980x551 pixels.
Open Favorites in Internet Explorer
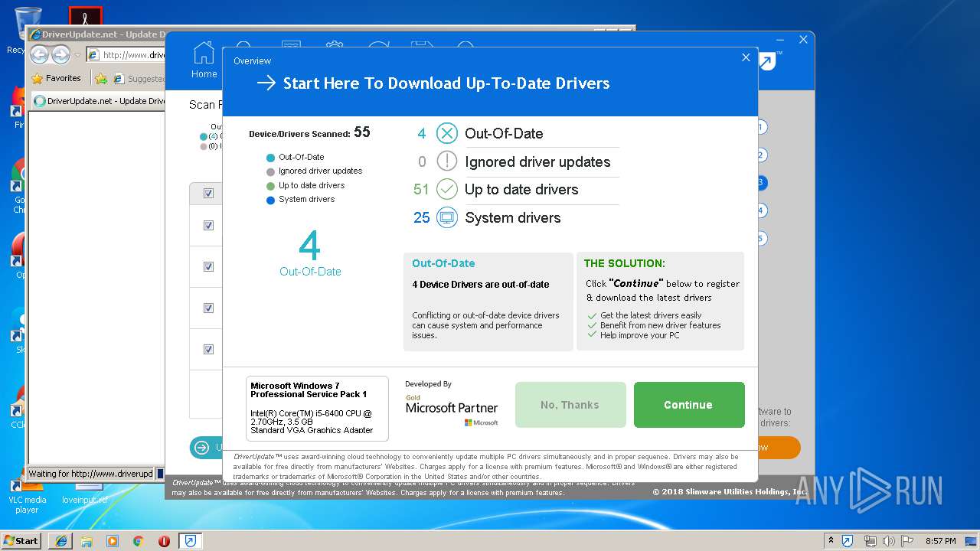[56, 78]
